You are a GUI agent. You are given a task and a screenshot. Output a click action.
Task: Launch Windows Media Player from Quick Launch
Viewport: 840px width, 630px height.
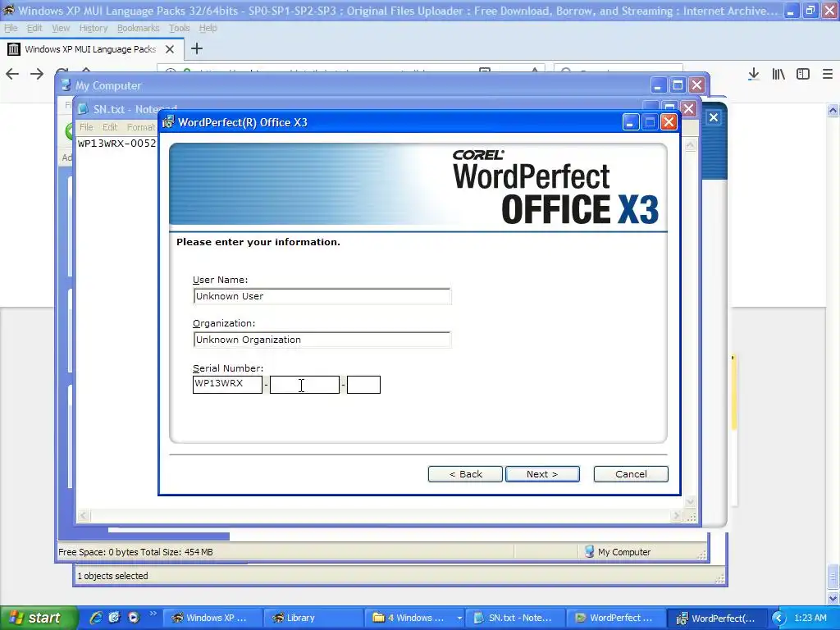click(134, 618)
